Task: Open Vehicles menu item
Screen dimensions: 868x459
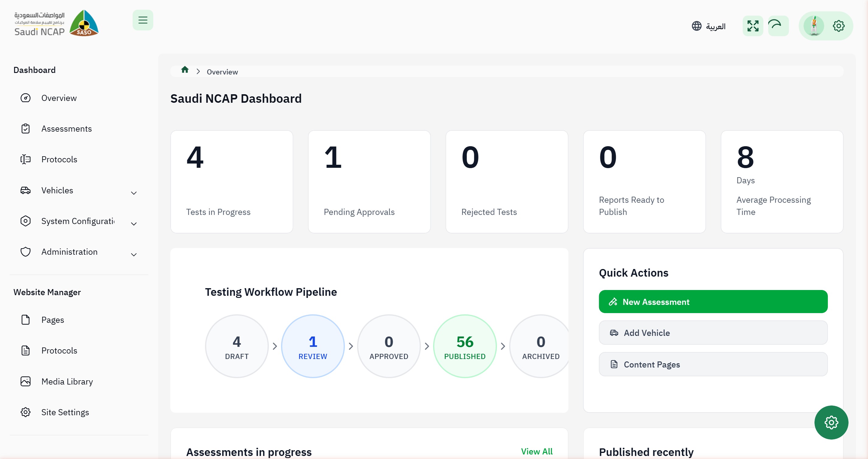Action: (x=79, y=190)
